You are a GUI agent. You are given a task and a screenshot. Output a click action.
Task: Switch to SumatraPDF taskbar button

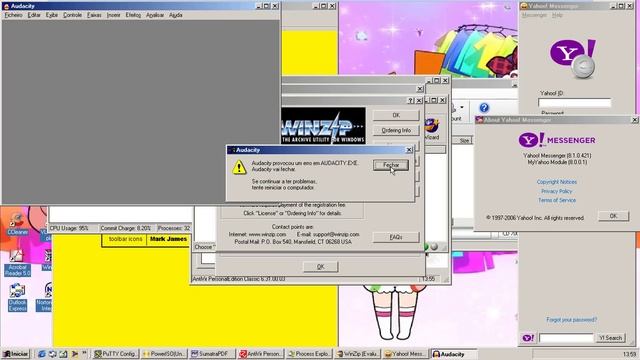(x=212, y=354)
